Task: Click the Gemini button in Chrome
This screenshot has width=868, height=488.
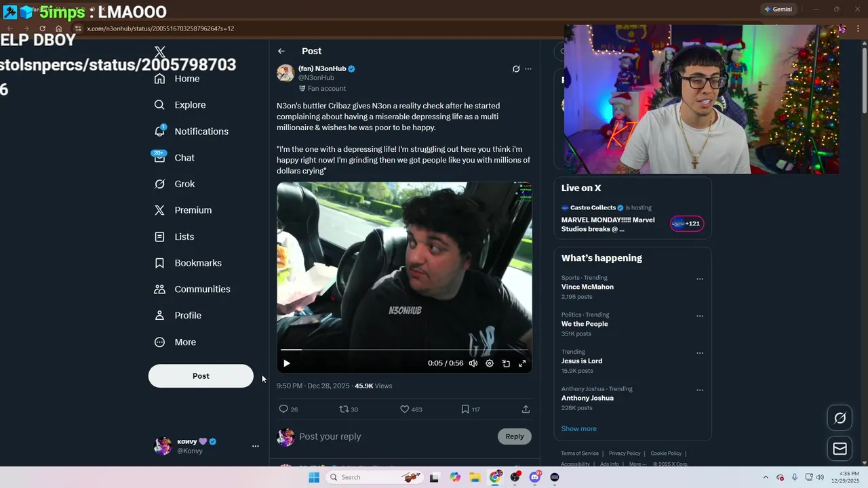Action: pyautogui.click(x=778, y=9)
